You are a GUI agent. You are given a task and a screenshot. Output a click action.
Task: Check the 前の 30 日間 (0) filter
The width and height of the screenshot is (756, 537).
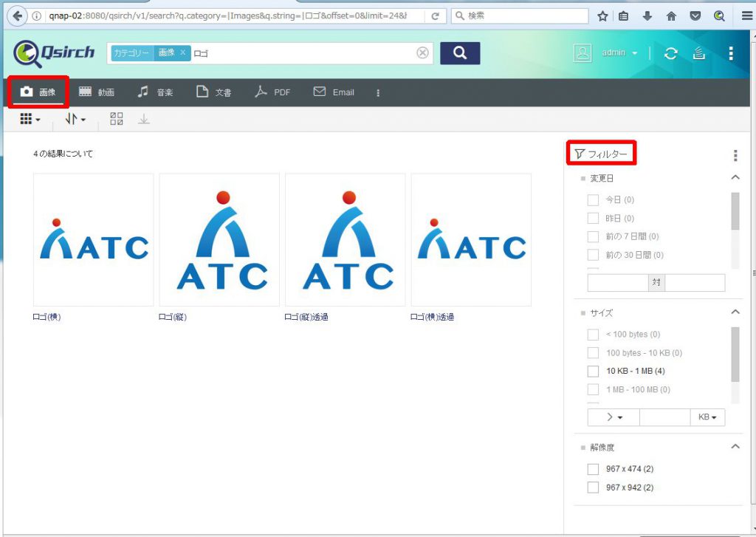tap(593, 255)
